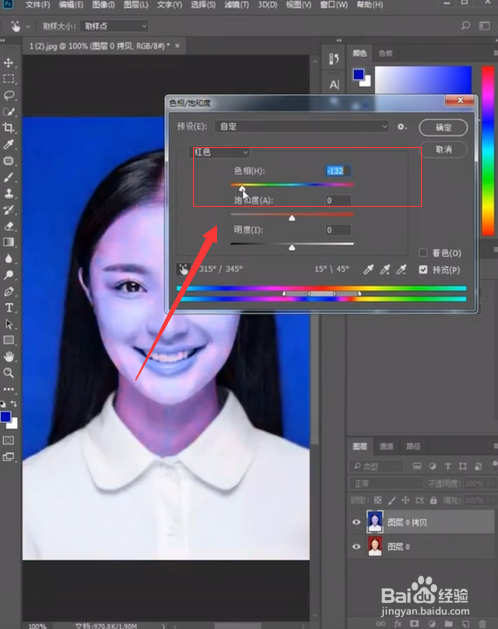Select the Move tool
498x629 pixels.
[x=9, y=63]
